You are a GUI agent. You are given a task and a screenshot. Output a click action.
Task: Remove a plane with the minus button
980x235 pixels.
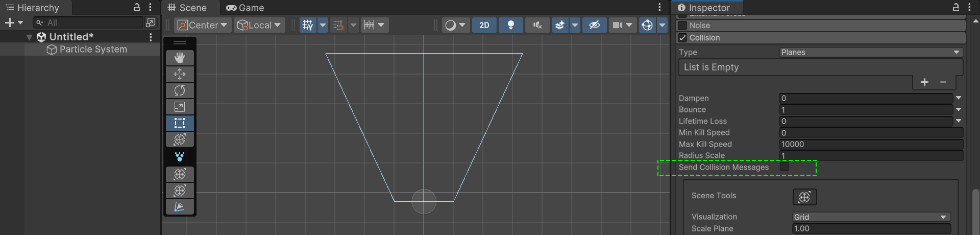tap(943, 82)
